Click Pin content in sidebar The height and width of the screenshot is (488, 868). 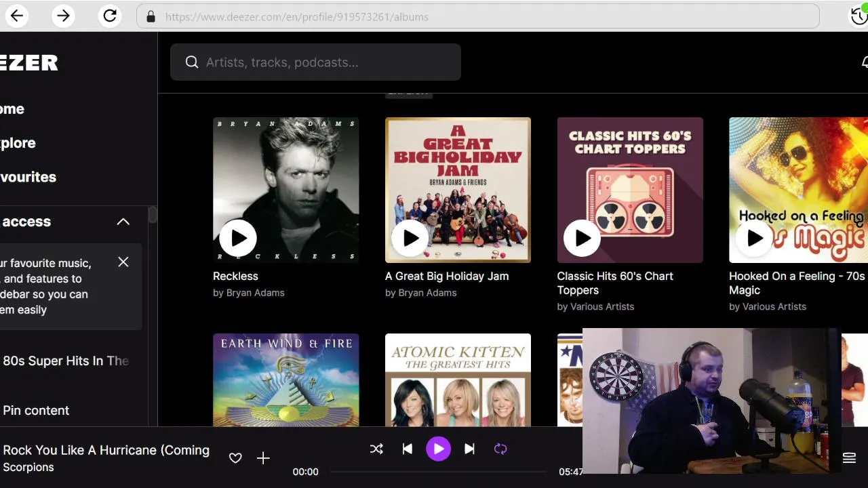[x=36, y=410]
